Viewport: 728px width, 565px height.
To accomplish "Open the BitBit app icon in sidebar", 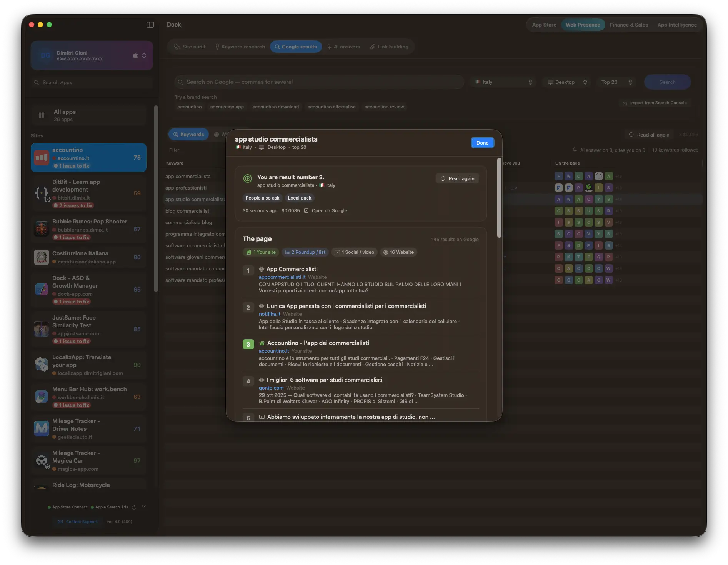I will click(x=42, y=193).
